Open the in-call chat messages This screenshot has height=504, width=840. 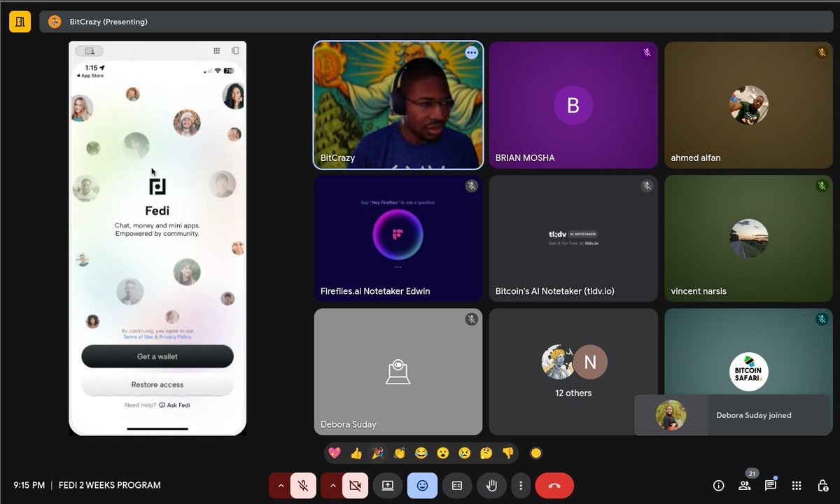point(771,485)
